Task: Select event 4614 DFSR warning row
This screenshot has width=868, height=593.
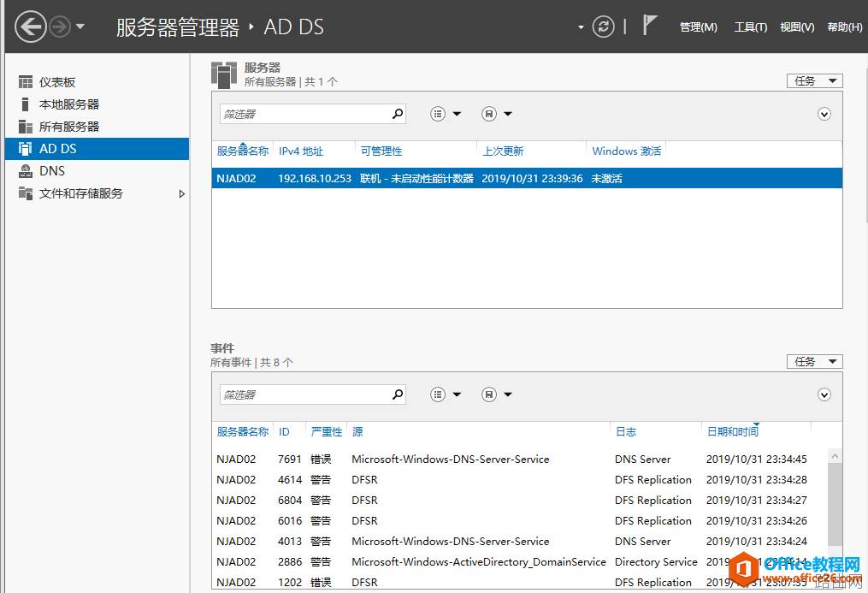Action: tap(519, 479)
